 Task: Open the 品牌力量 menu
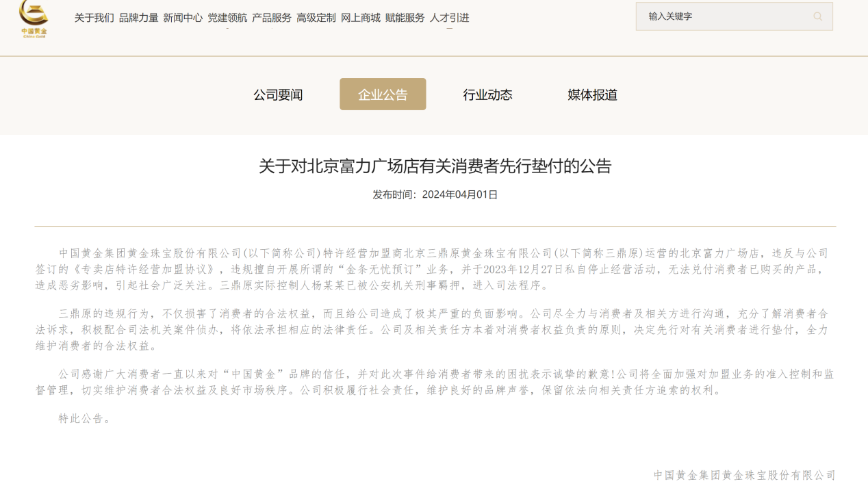pos(138,18)
